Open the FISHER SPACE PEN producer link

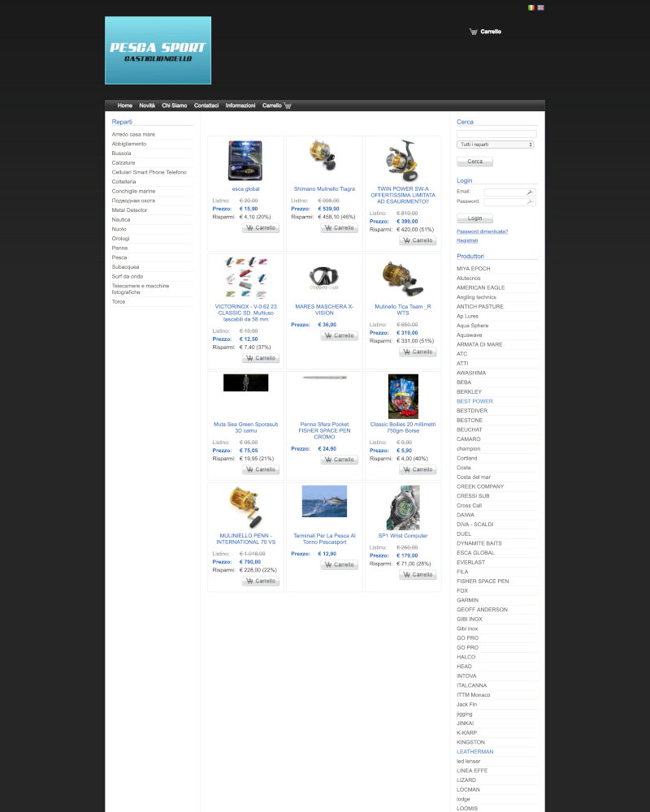coord(483,581)
